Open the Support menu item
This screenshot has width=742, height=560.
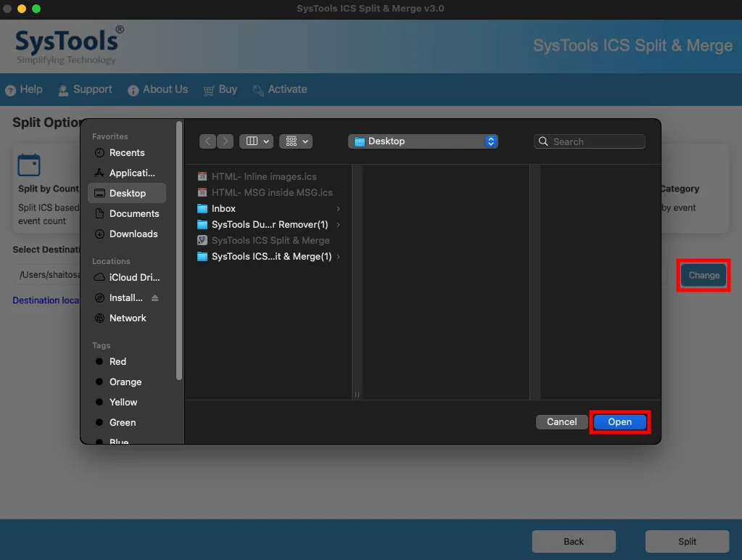(85, 89)
